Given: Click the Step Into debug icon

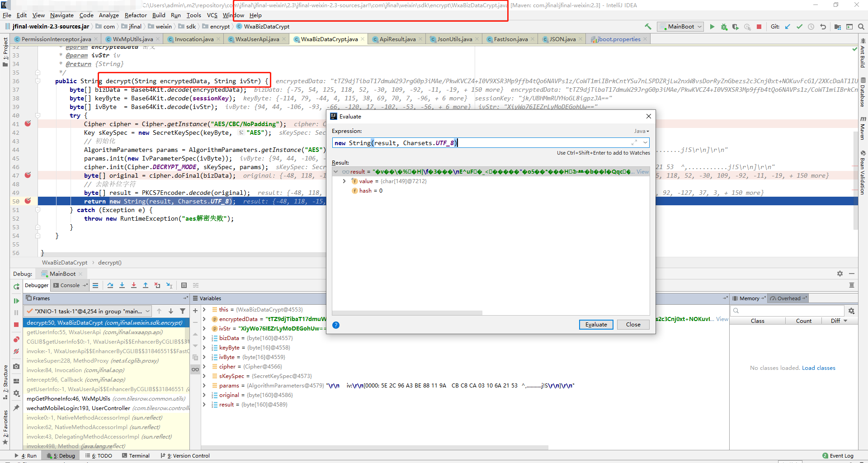Looking at the screenshot, I should coord(122,285).
